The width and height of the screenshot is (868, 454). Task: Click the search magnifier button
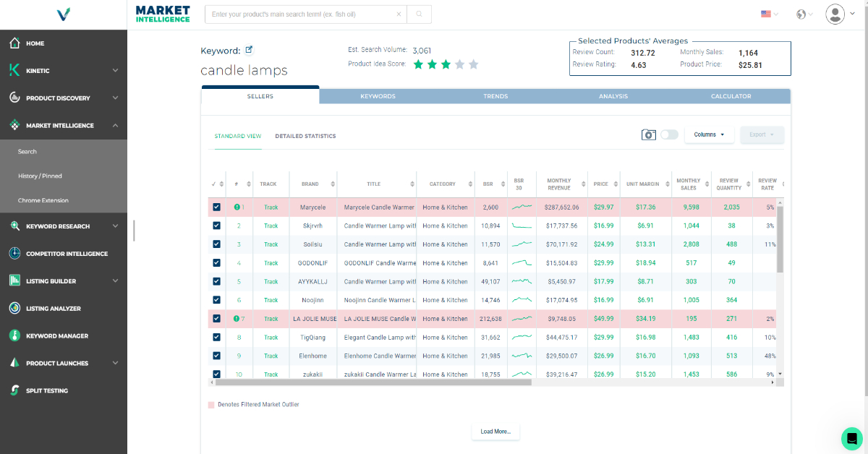click(x=419, y=14)
